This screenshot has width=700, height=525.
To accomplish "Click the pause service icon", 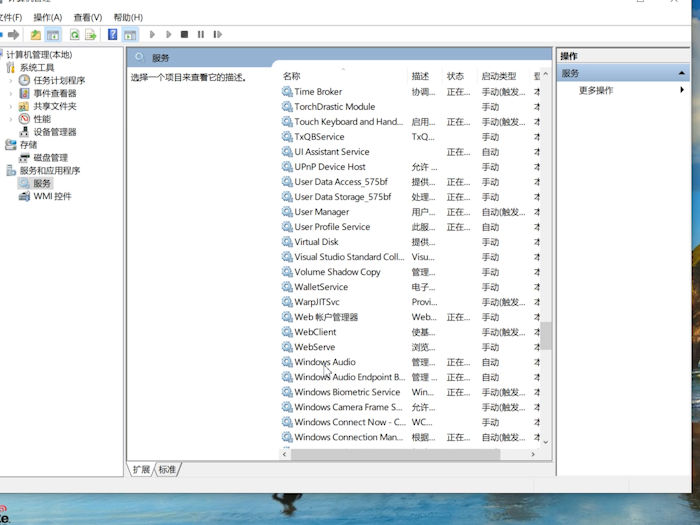I will click(x=201, y=34).
